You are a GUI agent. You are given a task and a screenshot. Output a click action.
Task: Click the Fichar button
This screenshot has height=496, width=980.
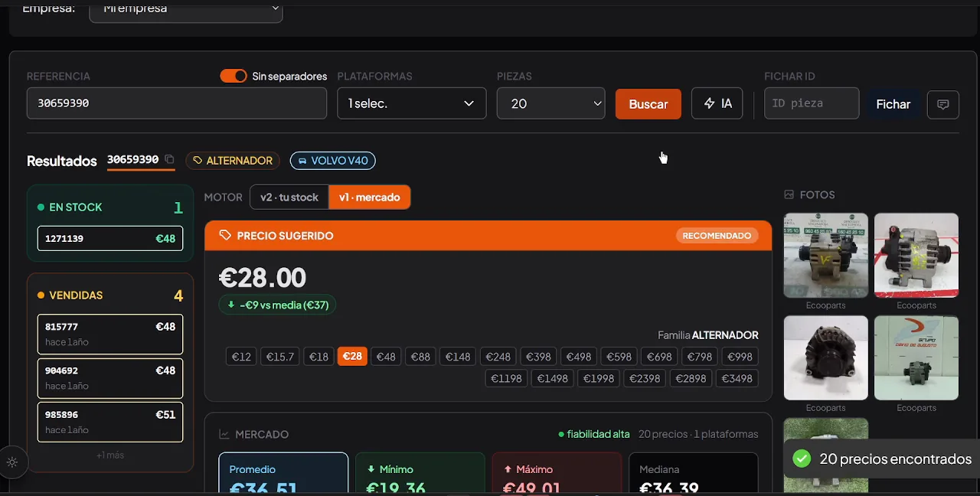point(893,104)
